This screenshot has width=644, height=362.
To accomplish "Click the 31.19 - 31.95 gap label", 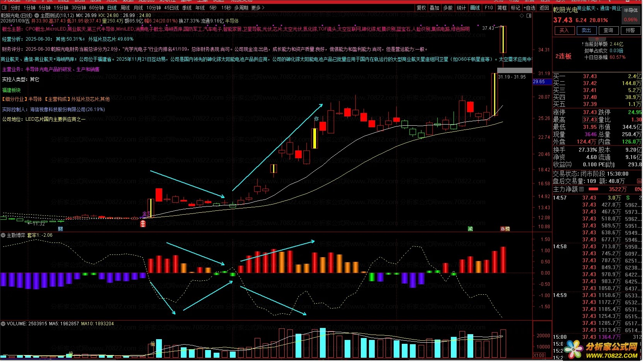I will tap(512, 77).
